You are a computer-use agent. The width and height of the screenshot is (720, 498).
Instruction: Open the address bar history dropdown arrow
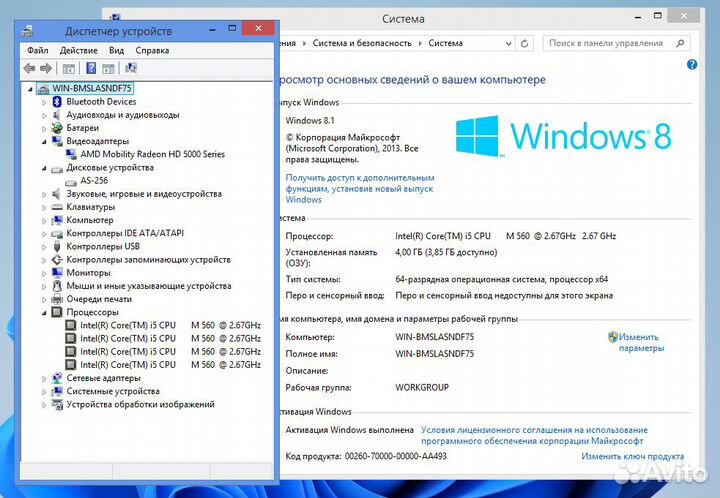pyautogui.click(x=508, y=44)
